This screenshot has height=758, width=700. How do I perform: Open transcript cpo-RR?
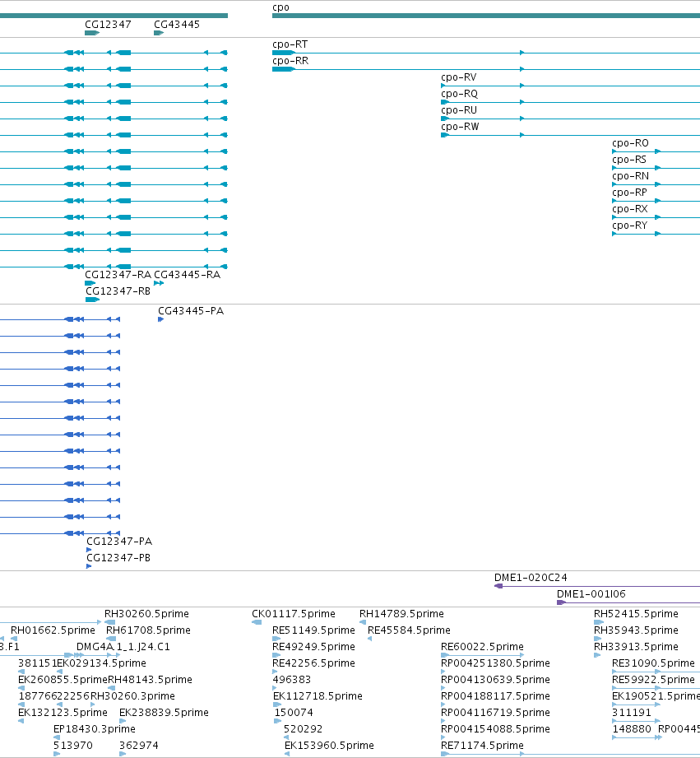pyautogui.click(x=290, y=61)
